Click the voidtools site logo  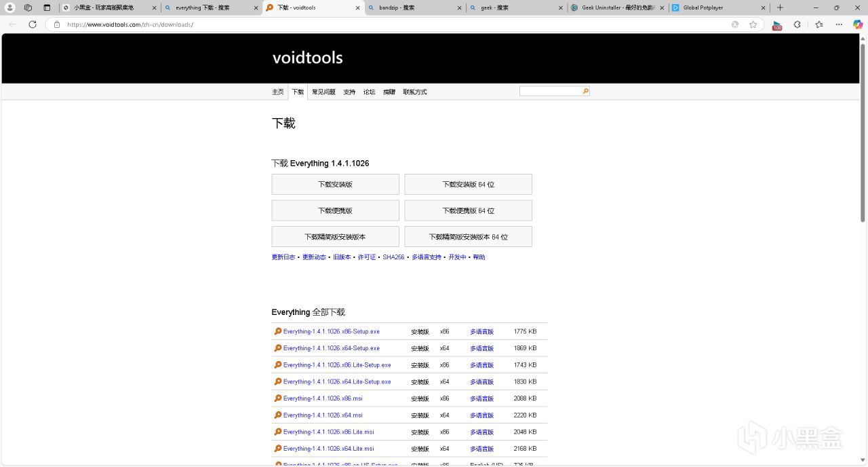[307, 58]
